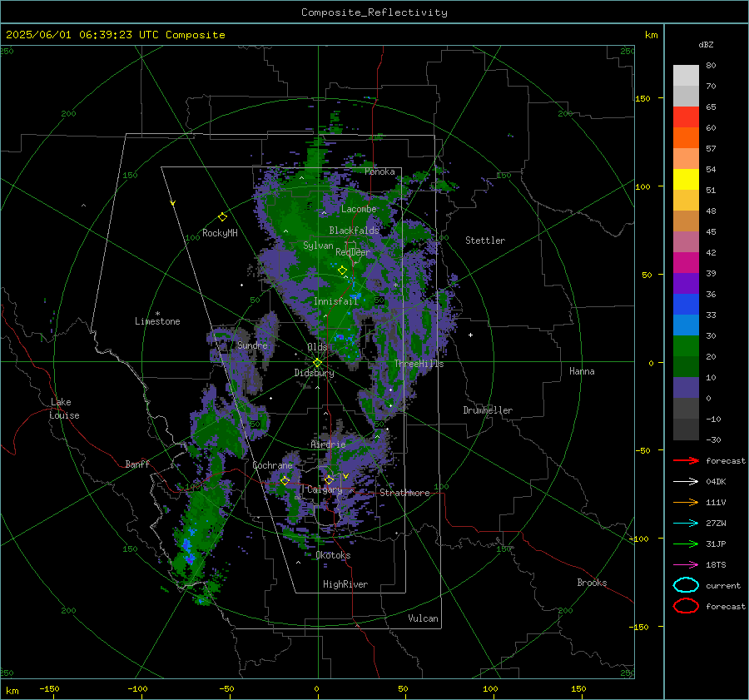Viewport: 749px width, 700px height.
Task: Click the Blackfalds label
Action: tap(354, 231)
